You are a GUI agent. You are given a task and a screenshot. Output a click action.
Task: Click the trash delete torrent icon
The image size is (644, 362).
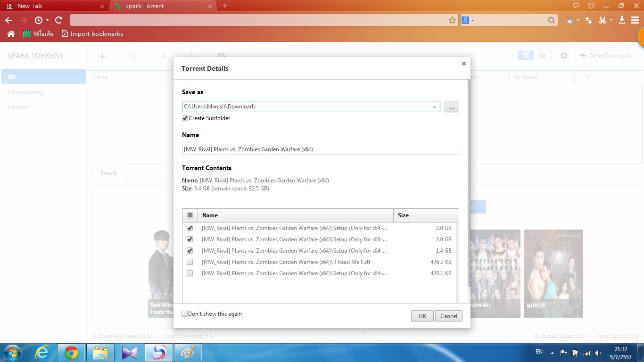tap(133, 56)
